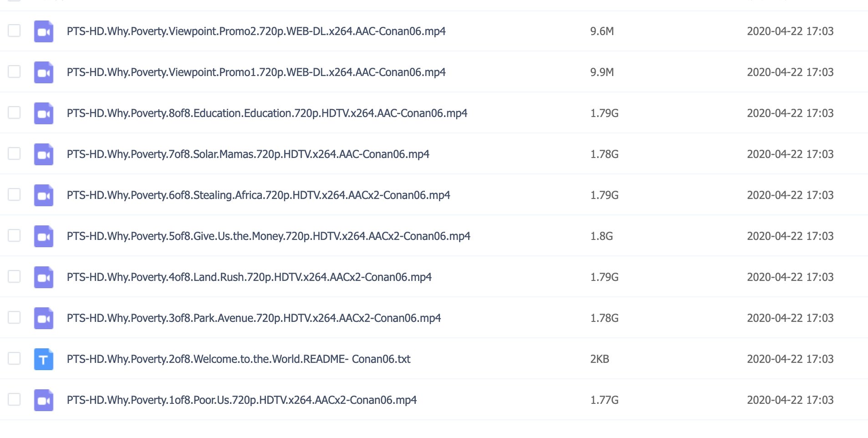Click the 1.8G size of 5of8 file
The height and width of the screenshot is (438, 868).
coord(602,236)
